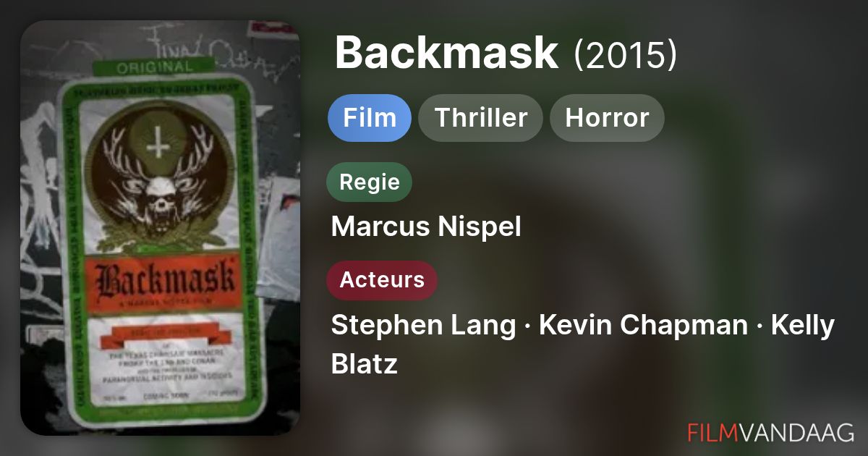Image resolution: width=868 pixels, height=456 pixels.
Task: Open actor Kevin Chapman's page
Action: click(644, 325)
